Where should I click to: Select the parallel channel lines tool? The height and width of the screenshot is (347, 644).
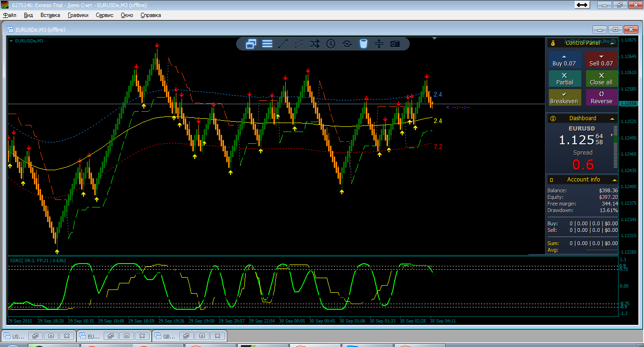(x=299, y=44)
